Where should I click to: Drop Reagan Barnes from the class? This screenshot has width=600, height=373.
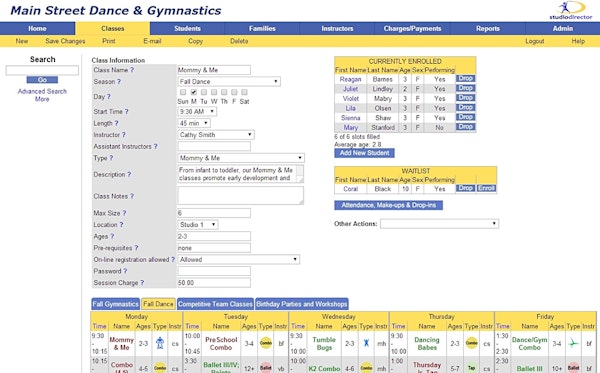(465, 78)
